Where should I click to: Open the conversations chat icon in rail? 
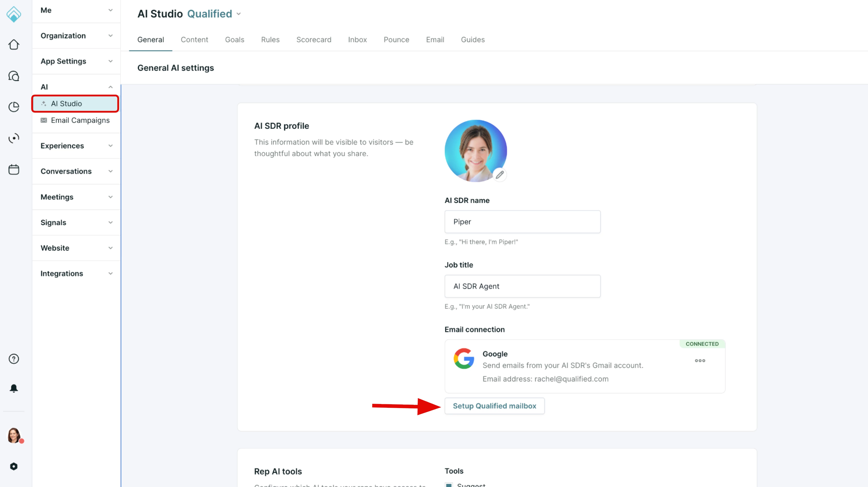tap(14, 76)
